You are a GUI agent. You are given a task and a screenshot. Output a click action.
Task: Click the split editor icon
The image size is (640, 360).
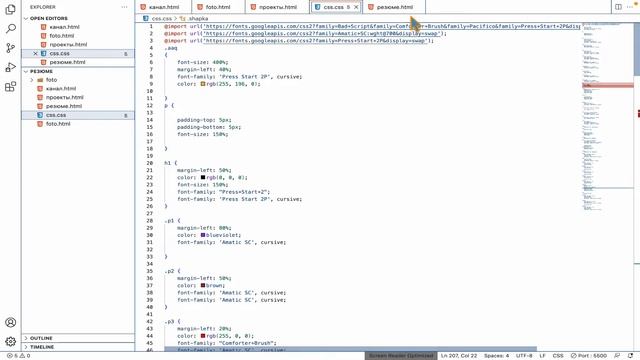[618, 7]
